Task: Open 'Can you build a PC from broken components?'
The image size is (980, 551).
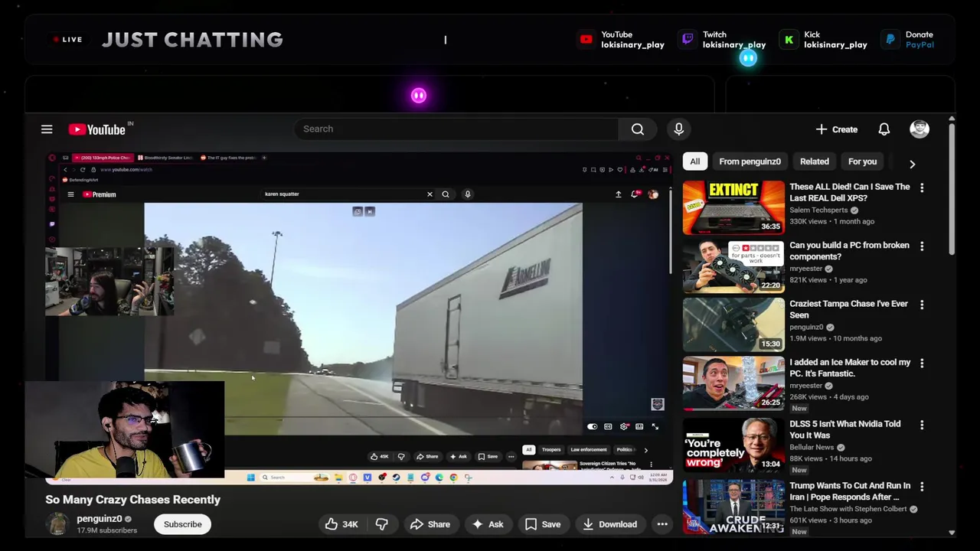Action: click(x=849, y=251)
